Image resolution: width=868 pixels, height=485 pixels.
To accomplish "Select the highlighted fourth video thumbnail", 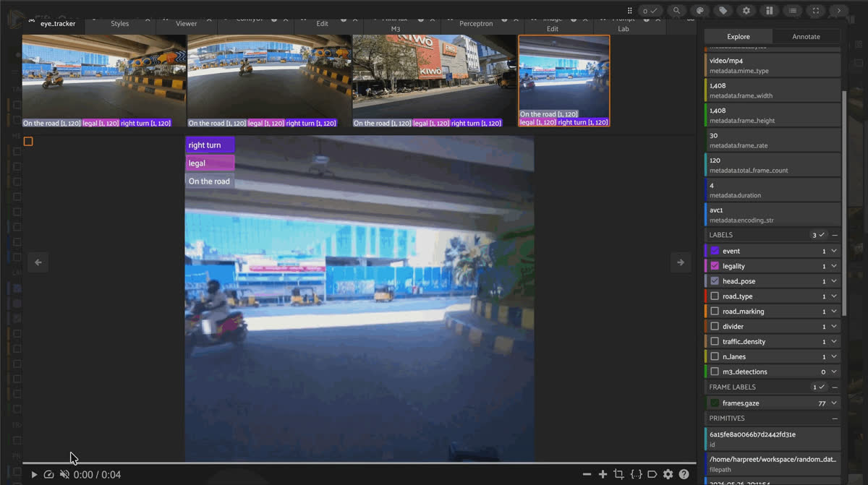I will [x=564, y=81].
